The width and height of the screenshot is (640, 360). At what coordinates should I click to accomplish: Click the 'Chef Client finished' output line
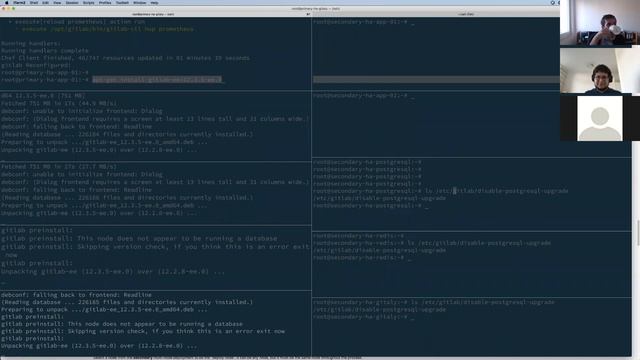point(125,58)
